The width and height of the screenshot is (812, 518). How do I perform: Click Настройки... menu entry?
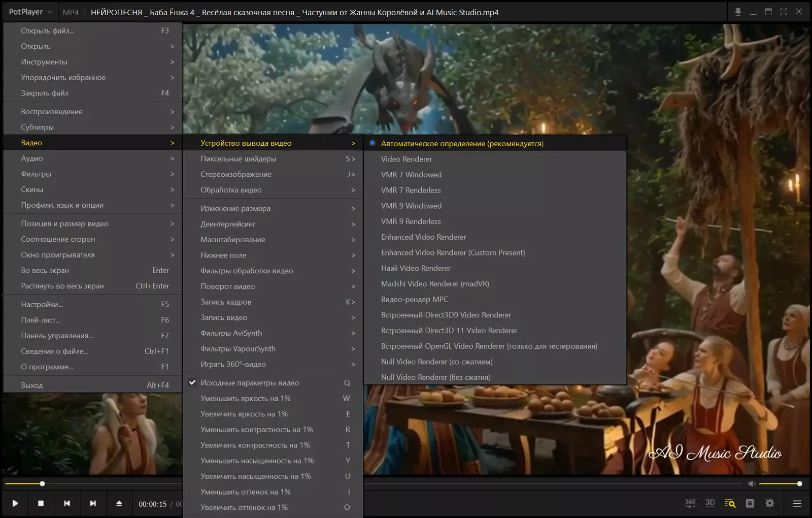click(93, 304)
